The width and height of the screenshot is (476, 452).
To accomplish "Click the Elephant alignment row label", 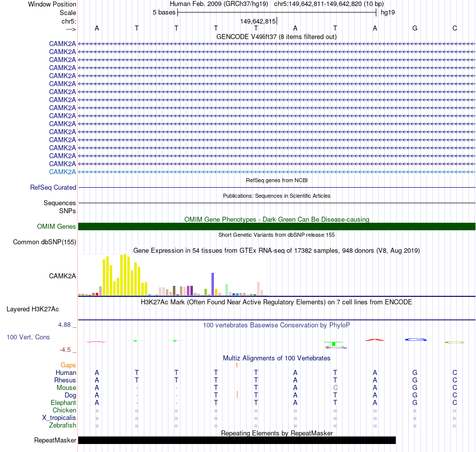I will coord(63,402).
